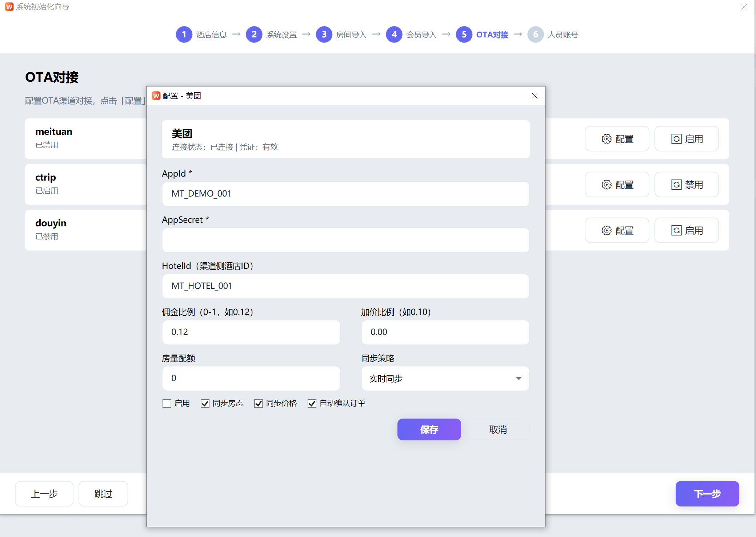756x537 pixels.
Task: Go to step 4 会员导入
Action: [x=412, y=35]
